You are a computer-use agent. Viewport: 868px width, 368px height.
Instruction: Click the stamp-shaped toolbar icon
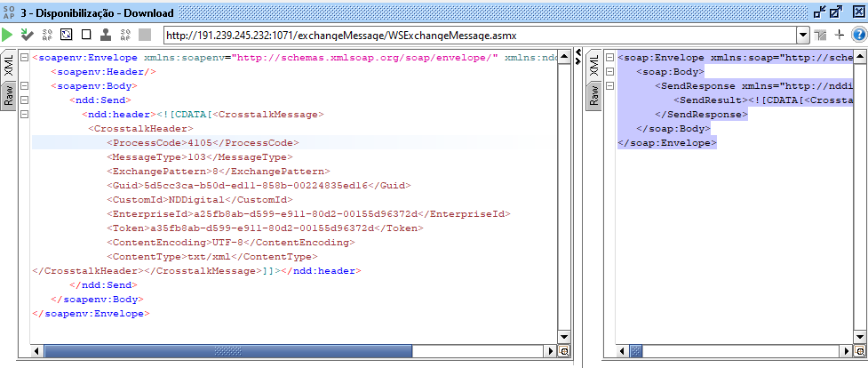[106, 35]
